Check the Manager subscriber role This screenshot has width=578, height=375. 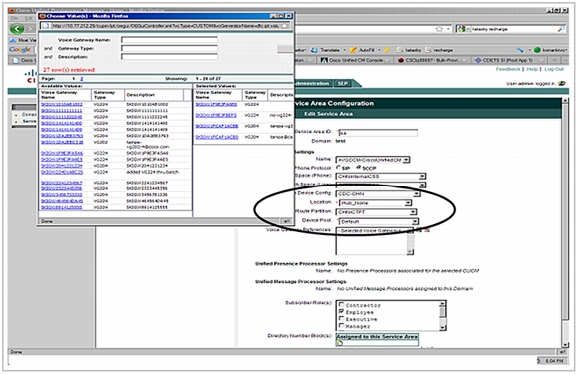[342, 326]
